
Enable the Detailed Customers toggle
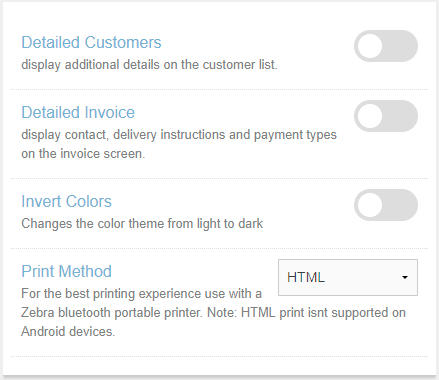click(x=386, y=46)
